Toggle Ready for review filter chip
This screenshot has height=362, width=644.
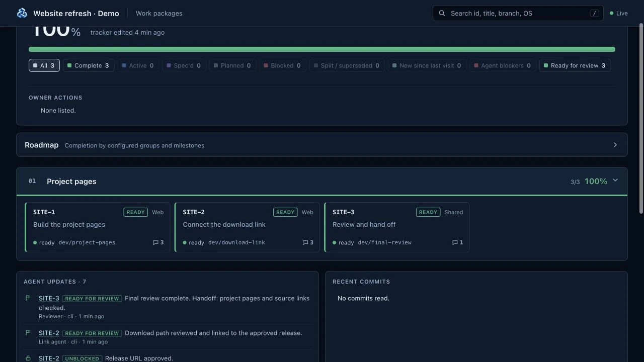[575, 65]
